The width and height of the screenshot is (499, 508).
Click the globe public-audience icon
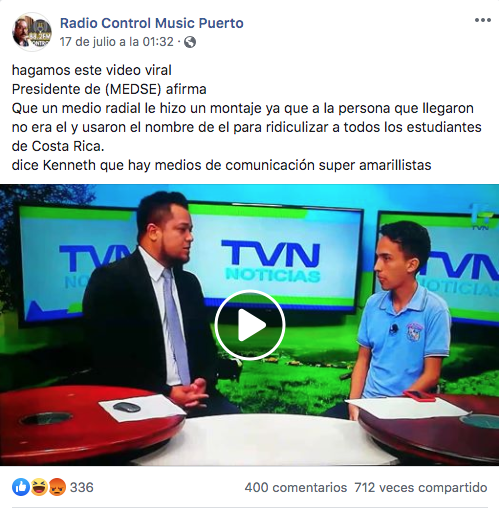190,42
